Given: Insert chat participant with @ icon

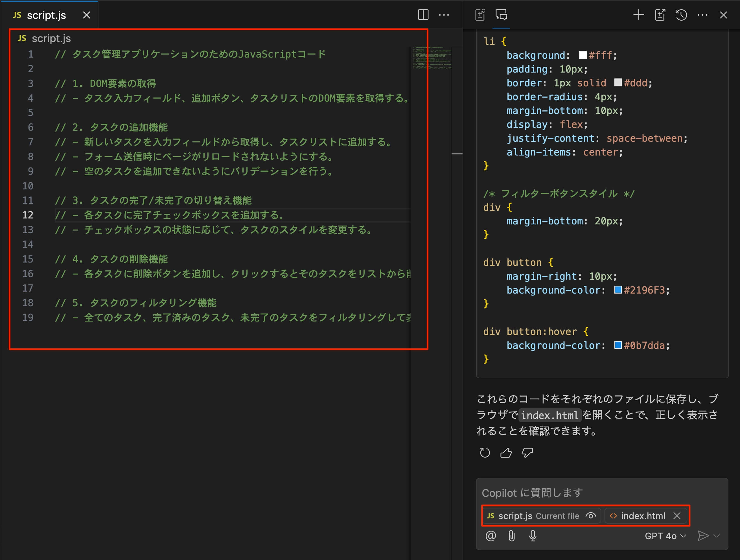Looking at the screenshot, I should pyautogui.click(x=491, y=535).
